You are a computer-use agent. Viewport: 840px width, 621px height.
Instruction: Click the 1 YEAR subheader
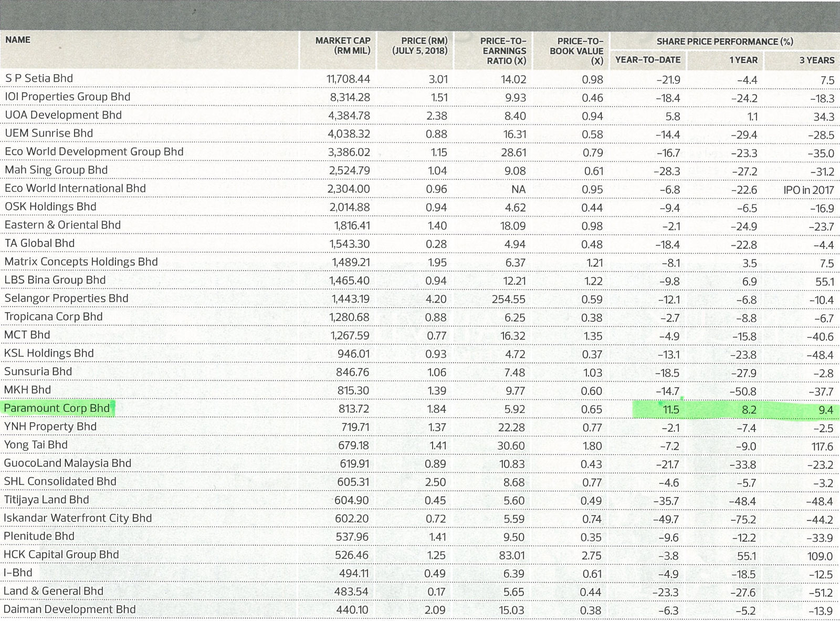tap(743, 60)
